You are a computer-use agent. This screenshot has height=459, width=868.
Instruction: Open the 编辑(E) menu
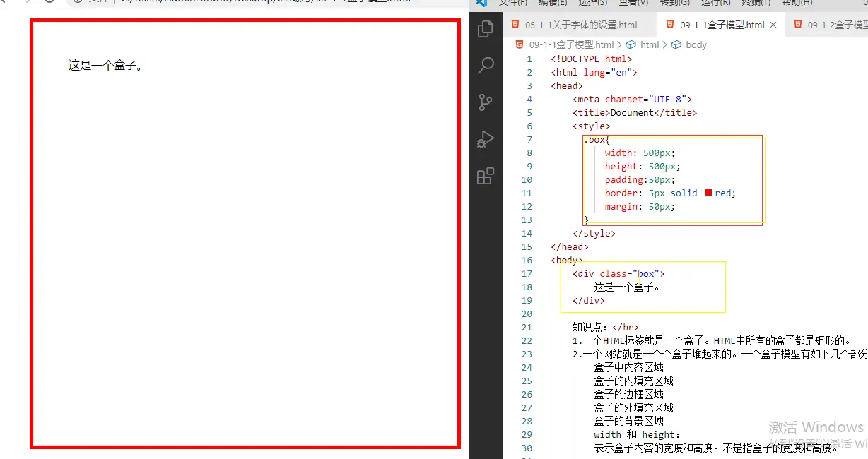click(x=553, y=3)
